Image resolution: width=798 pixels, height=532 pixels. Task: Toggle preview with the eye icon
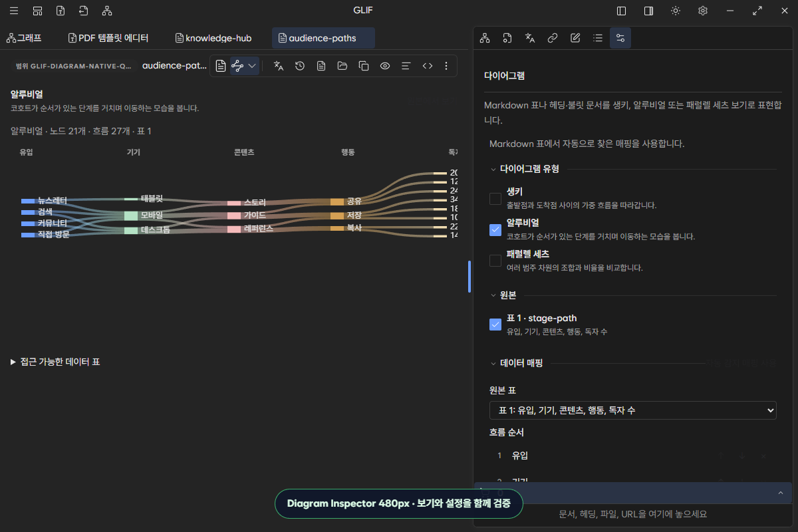pos(385,66)
